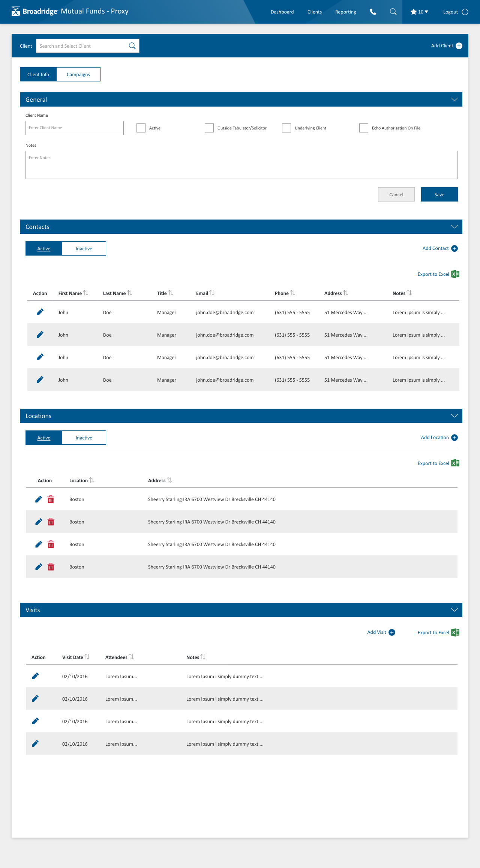The height and width of the screenshot is (868, 480).
Task: Collapse the Contacts section chevron
Action: 454,227
